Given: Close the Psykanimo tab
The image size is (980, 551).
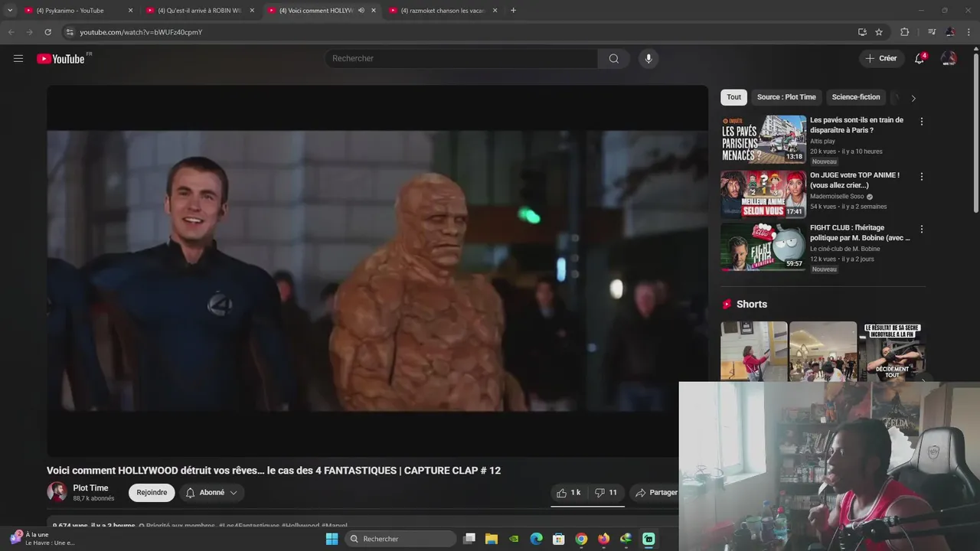Looking at the screenshot, I should tap(130, 11).
